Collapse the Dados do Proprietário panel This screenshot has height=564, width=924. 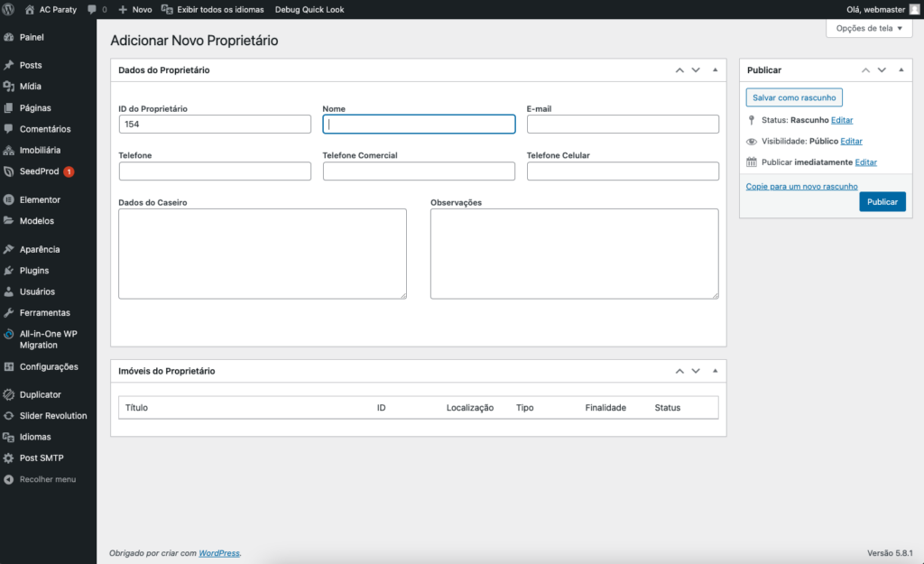[715, 69]
